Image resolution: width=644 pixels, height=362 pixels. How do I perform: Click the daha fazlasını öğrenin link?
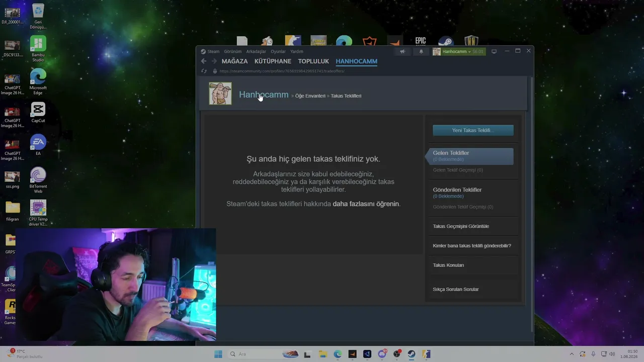366,204
